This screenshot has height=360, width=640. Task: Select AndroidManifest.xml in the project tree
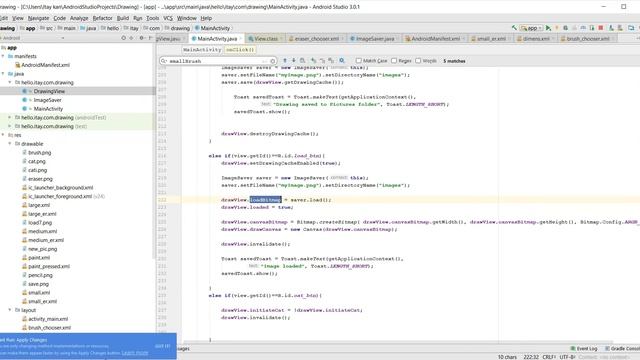pos(45,65)
